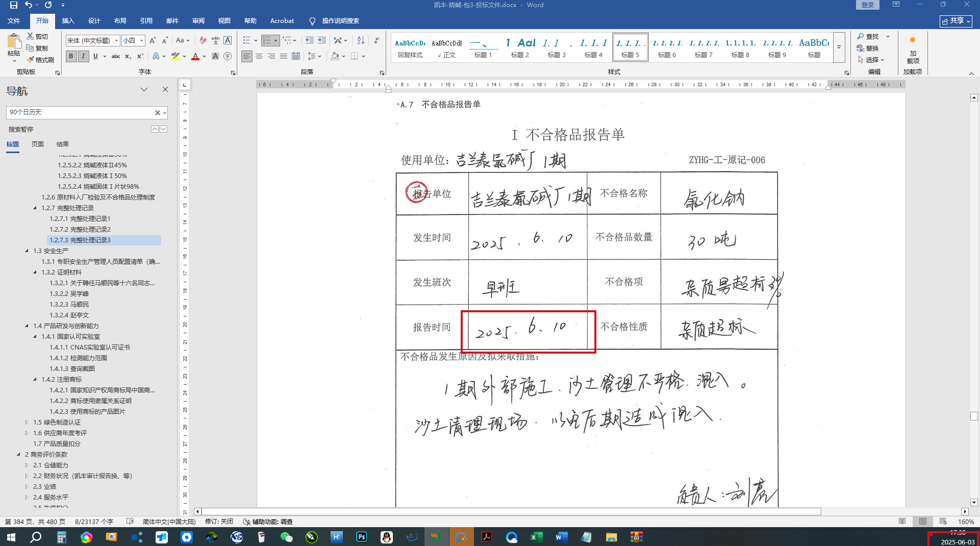This screenshot has width=980, height=546.
Task: Switch to the 插入 (Insert) ribbon tab
Action: tap(68, 21)
